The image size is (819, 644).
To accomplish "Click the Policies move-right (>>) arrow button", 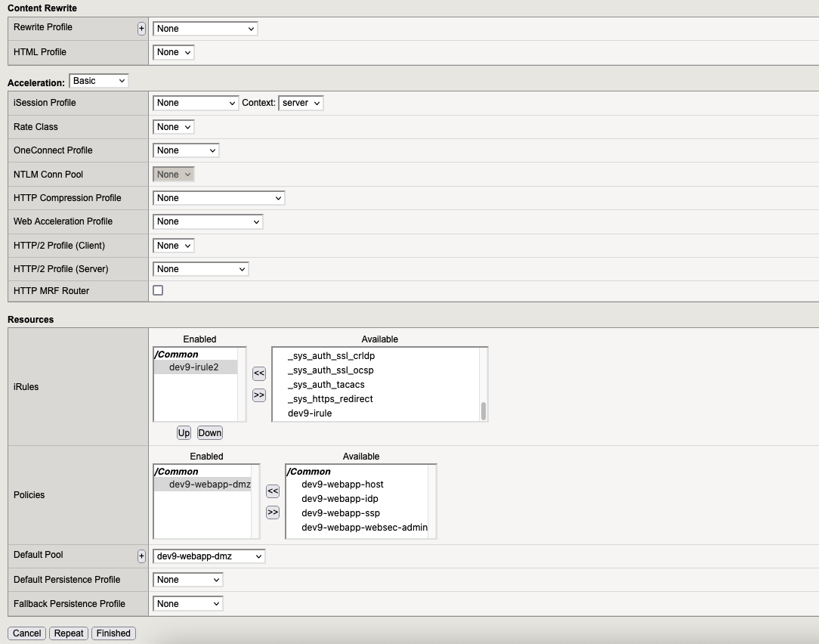I will tap(273, 512).
